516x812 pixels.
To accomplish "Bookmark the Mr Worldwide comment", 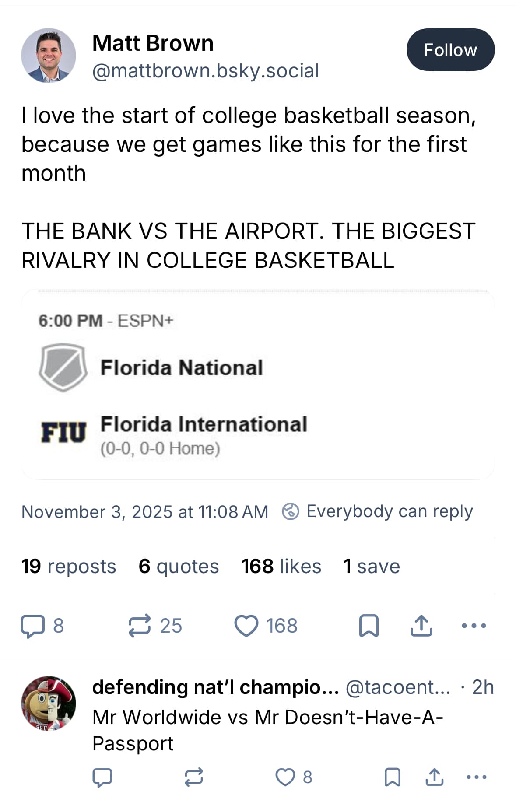I will tap(392, 777).
